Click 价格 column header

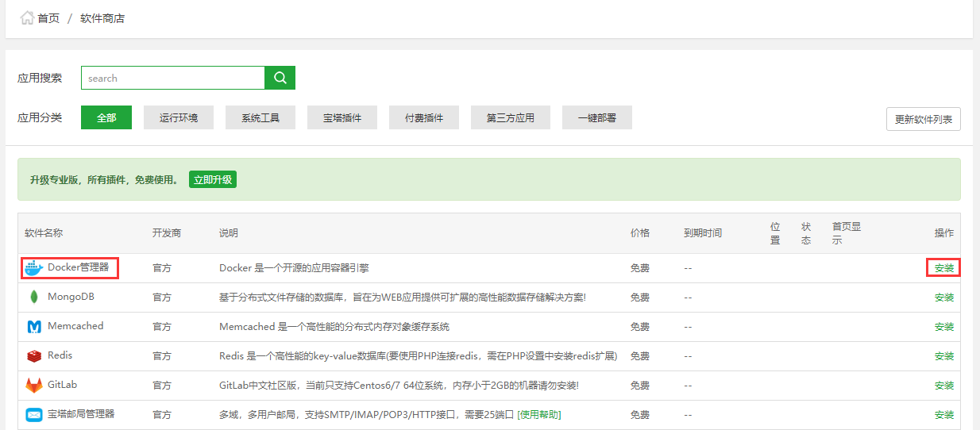tap(640, 233)
